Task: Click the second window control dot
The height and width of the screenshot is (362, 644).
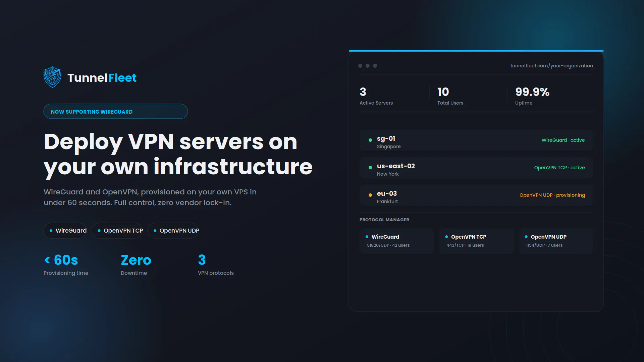Action: (x=368, y=66)
